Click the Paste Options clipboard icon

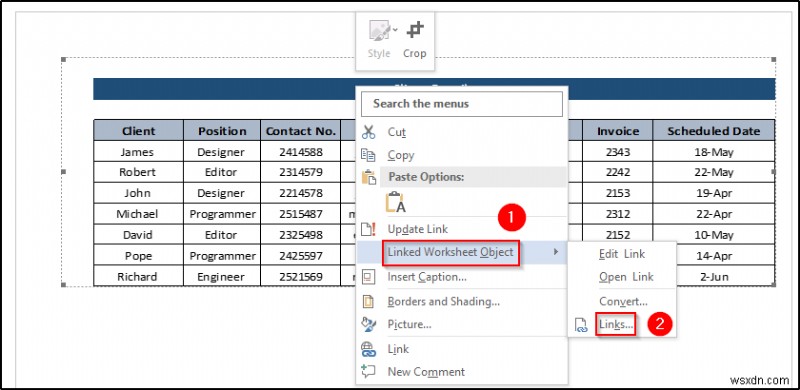[368, 177]
